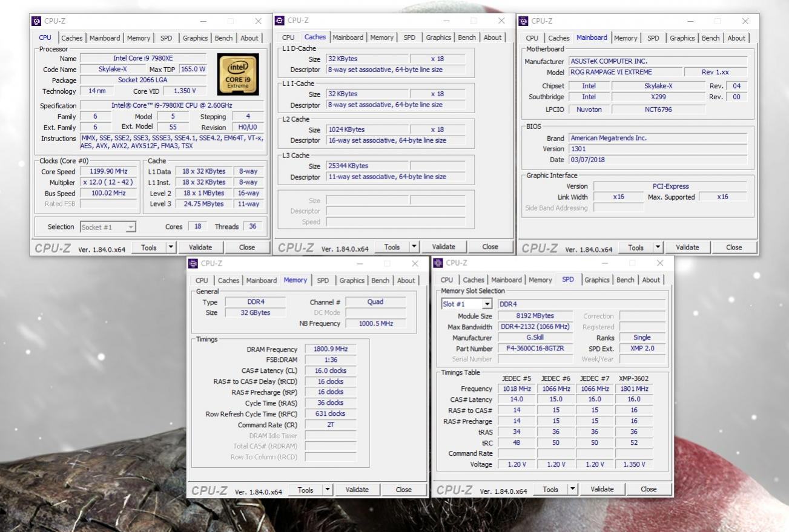Click the Max TDP value 165.0 W
The image size is (789, 532).
pos(194,69)
